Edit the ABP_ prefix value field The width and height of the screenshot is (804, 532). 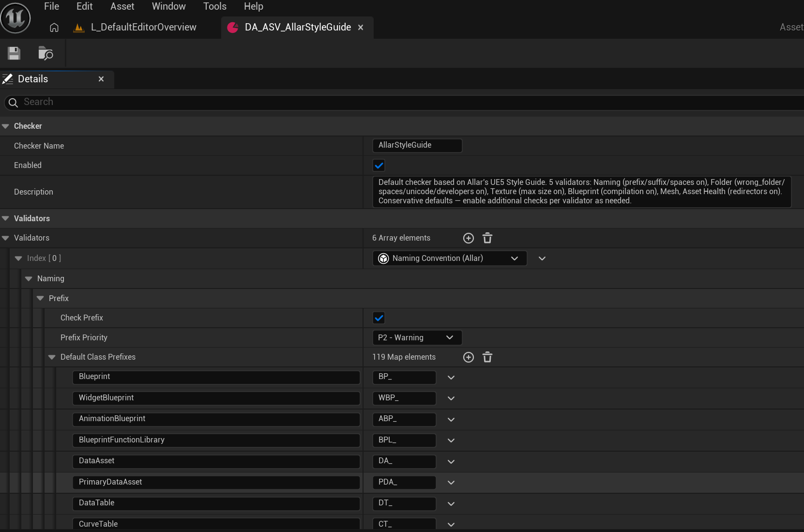pos(404,419)
